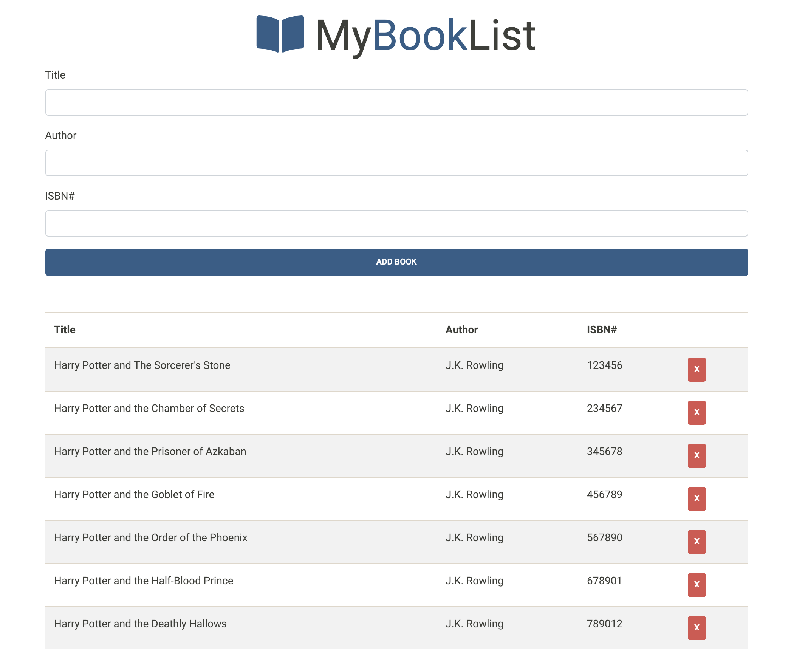Delete the Deathly Hallows book

[697, 628]
